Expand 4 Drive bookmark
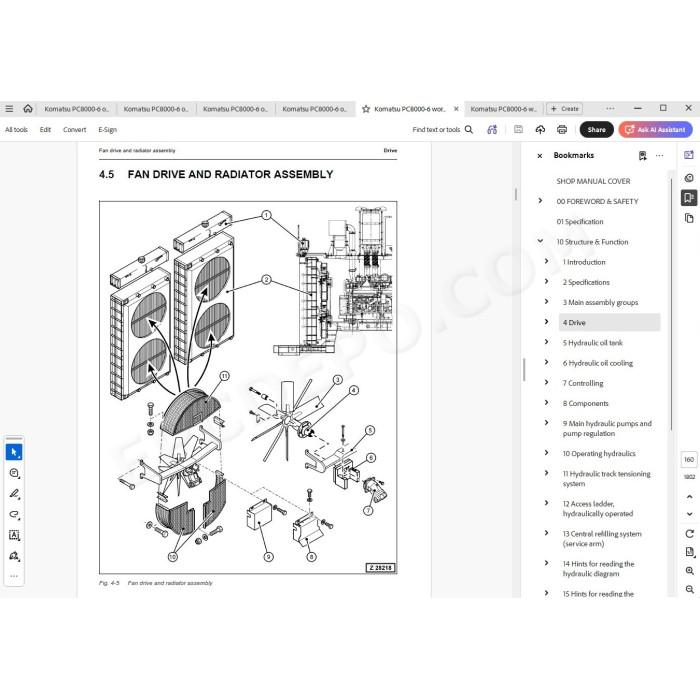Screen dimensions: 700x700 pyautogui.click(x=546, y=322)
